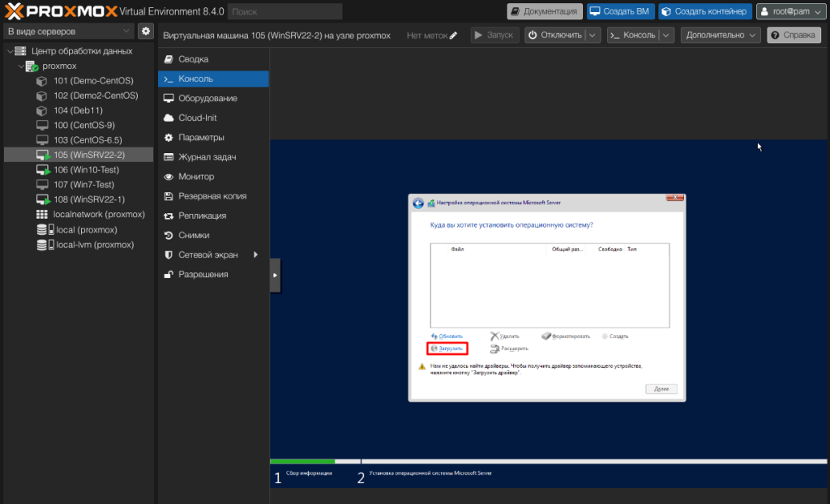Click the gear icon beside server view selector

[x=146, y=31]
